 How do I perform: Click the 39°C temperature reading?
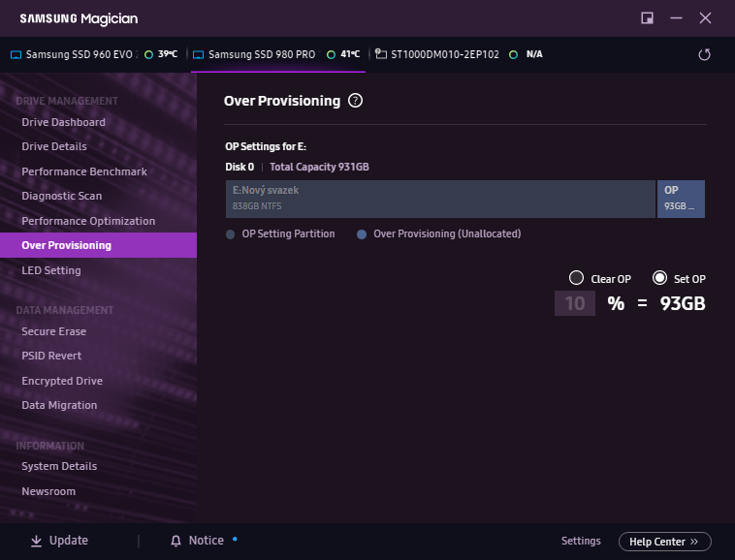click(168, 54)
